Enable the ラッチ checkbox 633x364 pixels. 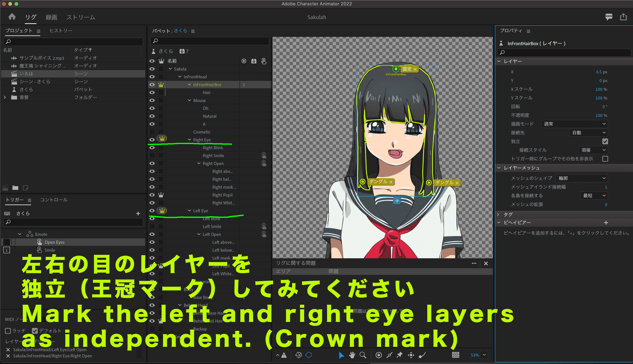point(8,331)
